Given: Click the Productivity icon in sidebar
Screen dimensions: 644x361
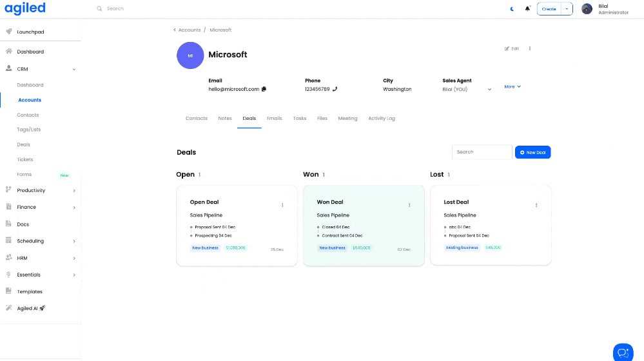Looking at the screenshot, I should (x=8, y=190).
